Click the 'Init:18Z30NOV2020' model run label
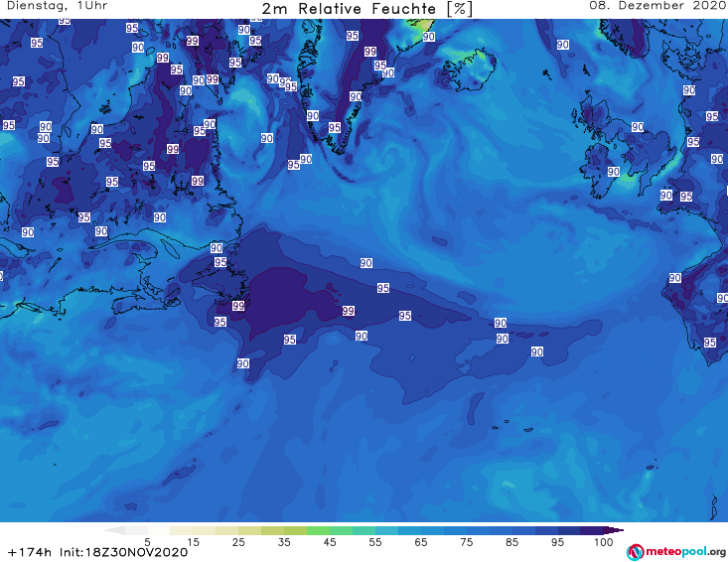The height and width of the screenshot is (562, 728). coord(123,552)
